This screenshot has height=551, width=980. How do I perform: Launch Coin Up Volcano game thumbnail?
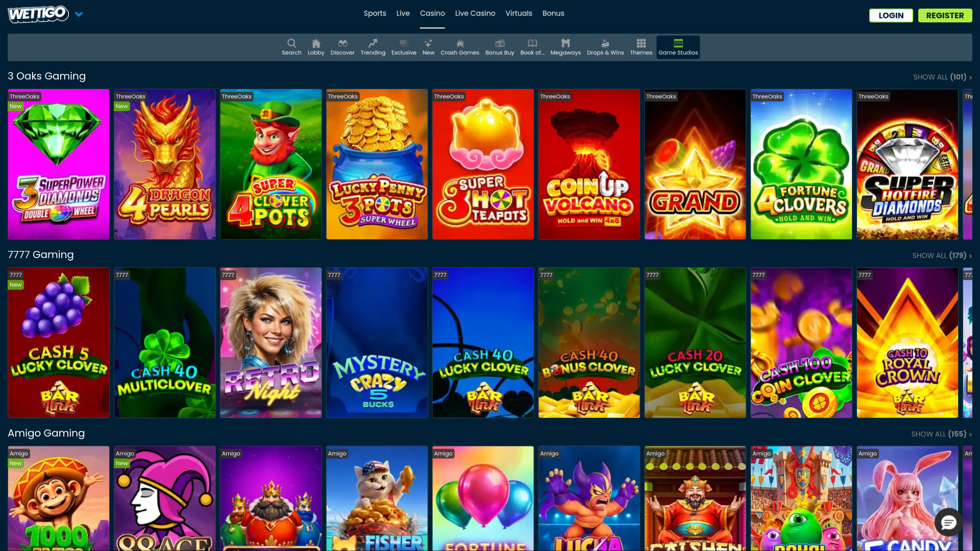tap(589, 164)
